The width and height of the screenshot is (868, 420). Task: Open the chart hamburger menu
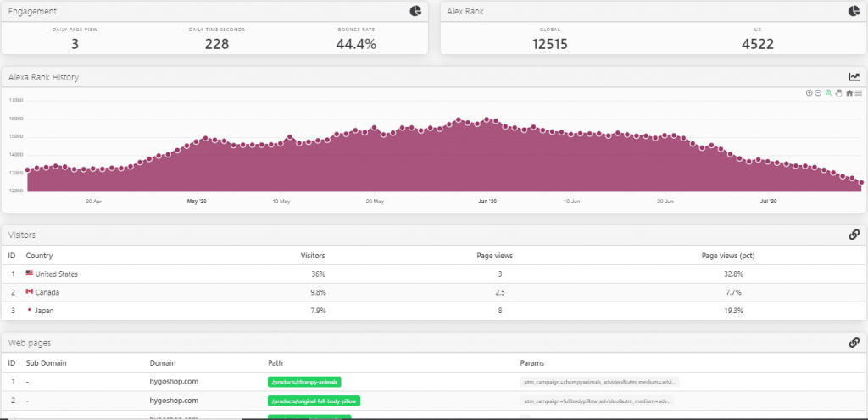pos(858,93)
